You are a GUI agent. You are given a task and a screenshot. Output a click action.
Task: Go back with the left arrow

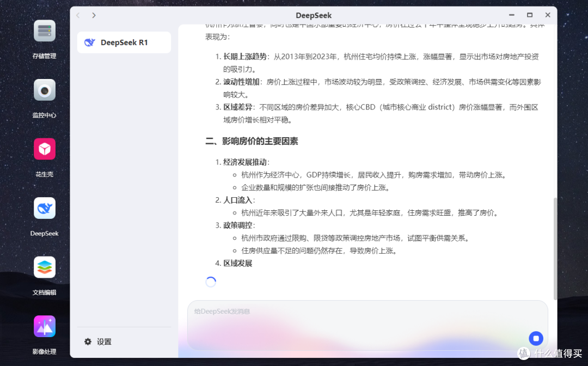(x=78, y=15)
